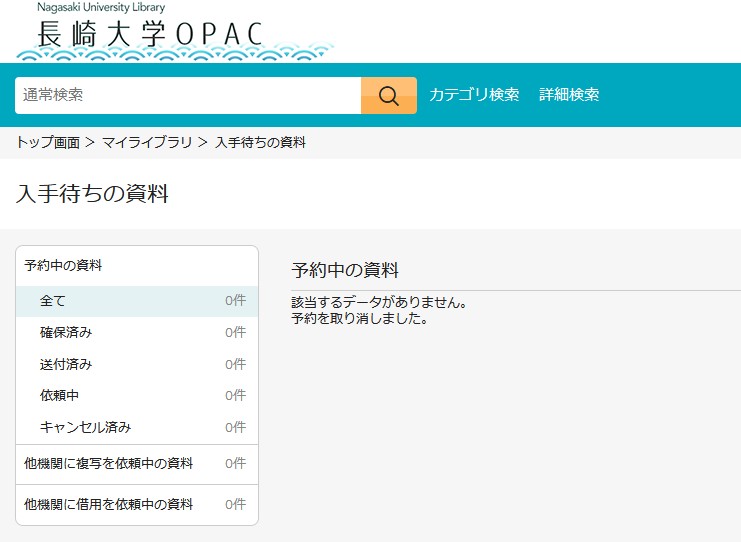Select the 依頼中 sidebar item
Image resolution: width=741 pixels, height=542 pixels.
(x=60, y=396)
